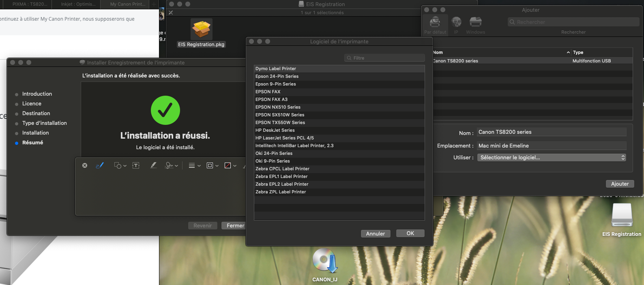Dismiss markup toolbar with the X icon

point(85,165)
